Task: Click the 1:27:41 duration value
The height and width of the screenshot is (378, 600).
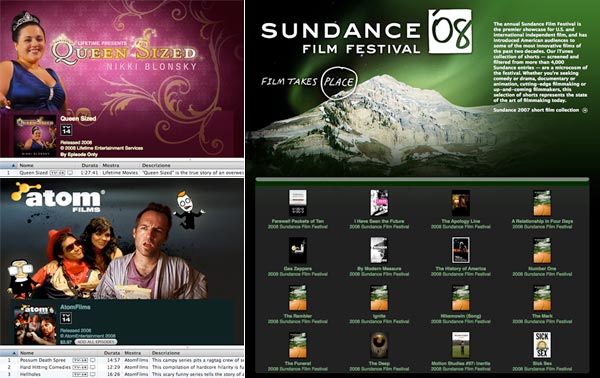Action: (x=90, y=173)
